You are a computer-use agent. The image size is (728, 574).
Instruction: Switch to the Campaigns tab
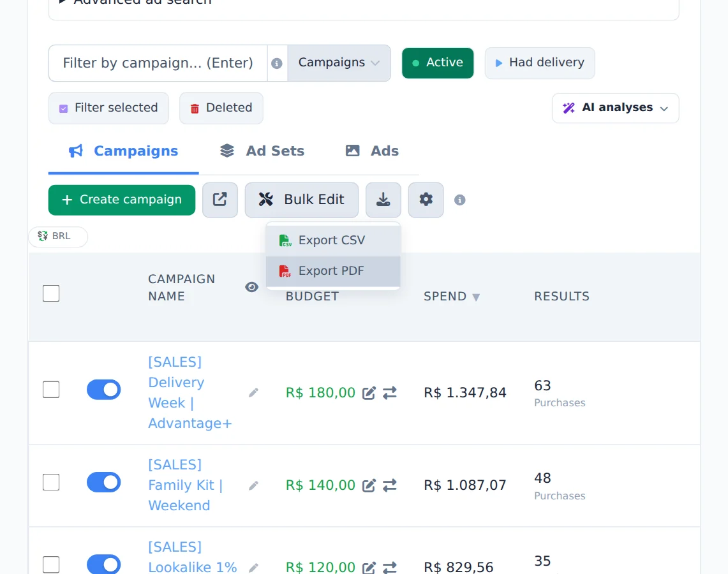(124, 151)
